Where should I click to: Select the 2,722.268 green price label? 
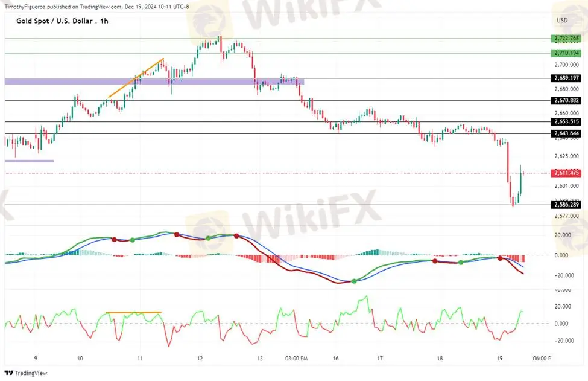(566, 39)
